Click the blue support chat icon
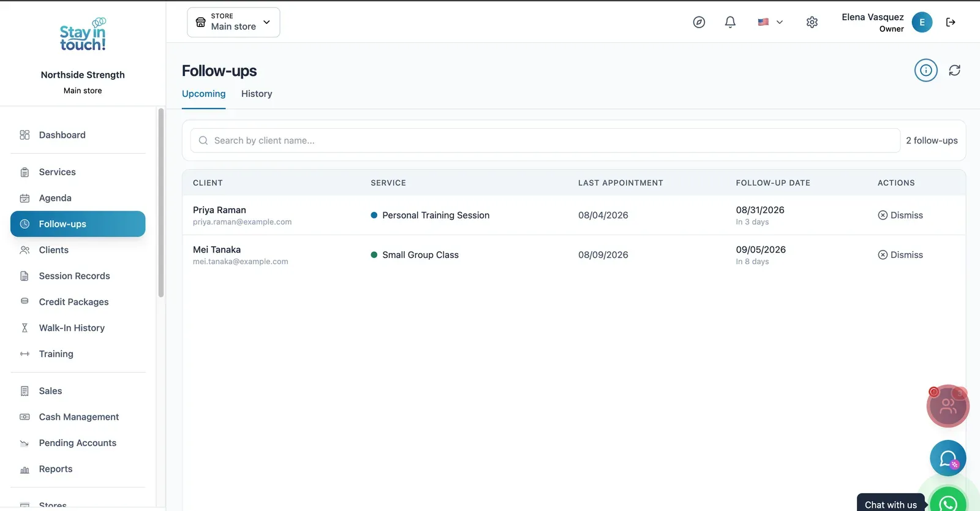This screenshot has width=980, height=511. 948,458
